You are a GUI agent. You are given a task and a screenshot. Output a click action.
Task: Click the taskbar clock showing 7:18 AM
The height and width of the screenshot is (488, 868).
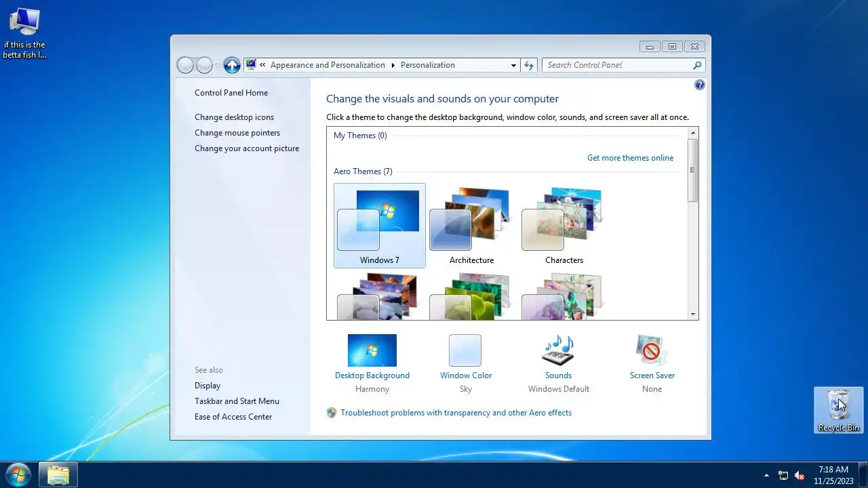(x=833, y=475)
